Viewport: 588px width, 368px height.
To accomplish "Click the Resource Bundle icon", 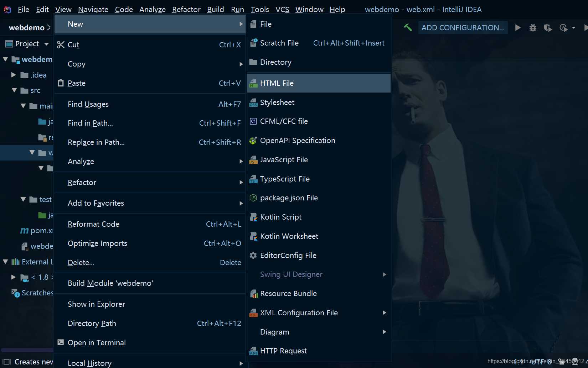I will [253, 293].
